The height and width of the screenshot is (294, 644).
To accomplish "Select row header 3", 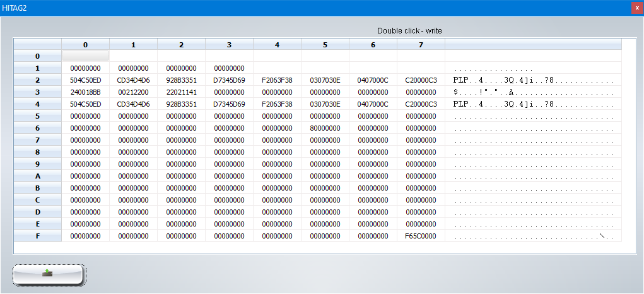I will point(38,92).
